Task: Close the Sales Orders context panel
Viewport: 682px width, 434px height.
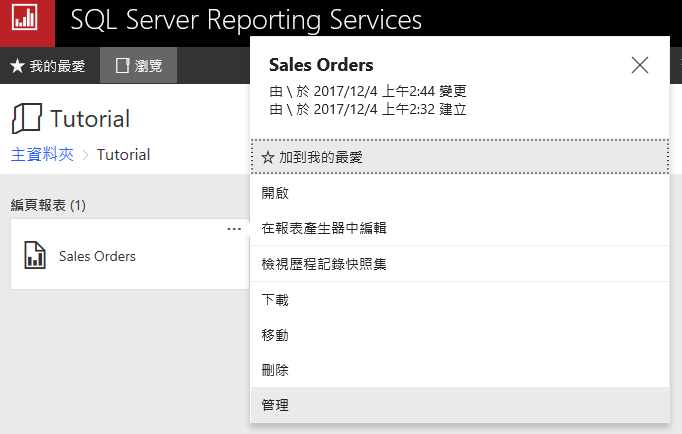Action: click(640, 65)
